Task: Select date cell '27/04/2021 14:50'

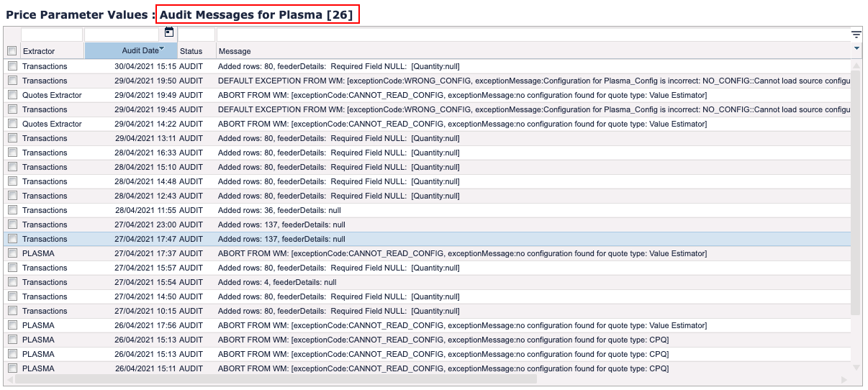Action: 145,296
